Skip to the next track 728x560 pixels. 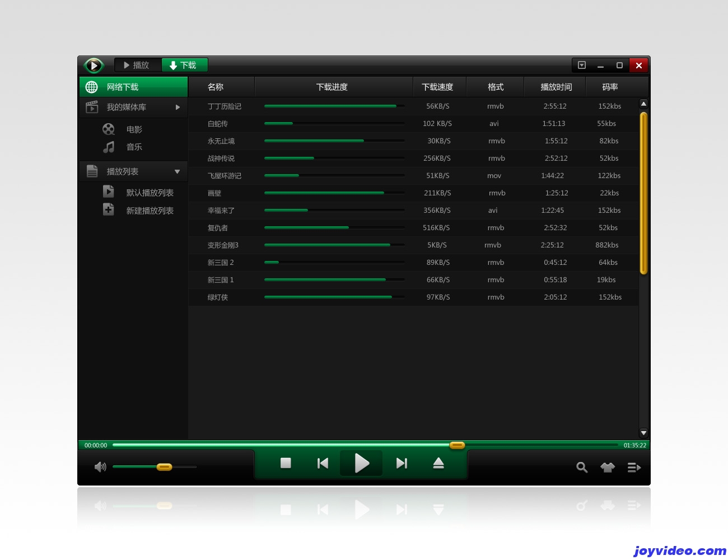[402, 463]
